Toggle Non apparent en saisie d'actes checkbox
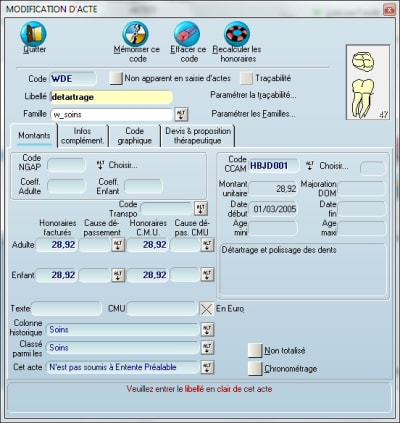 click(116, 78)
